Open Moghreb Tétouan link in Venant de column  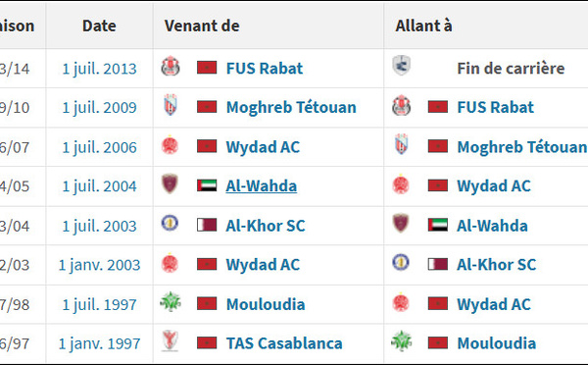(291, 107)
